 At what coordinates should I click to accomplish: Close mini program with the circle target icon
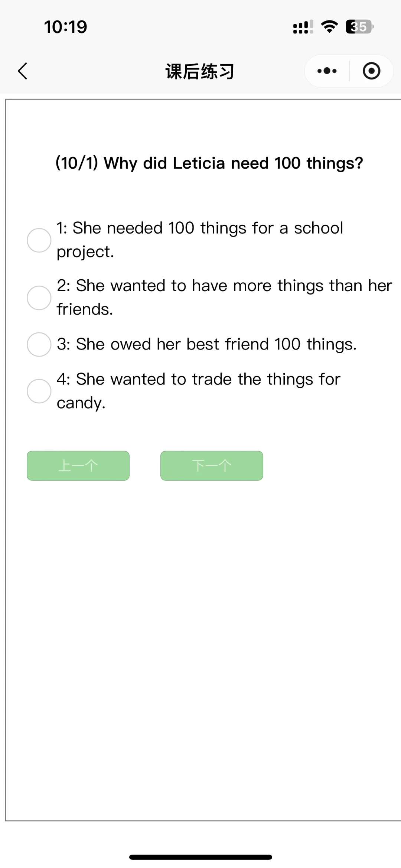(x=371, y=71)
